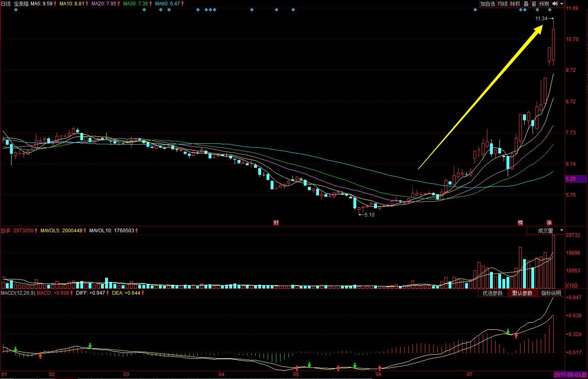This screenshot has width=588, height=379.
Task: Click the 07 month label on time axis
Action: (x=469, y=374)
